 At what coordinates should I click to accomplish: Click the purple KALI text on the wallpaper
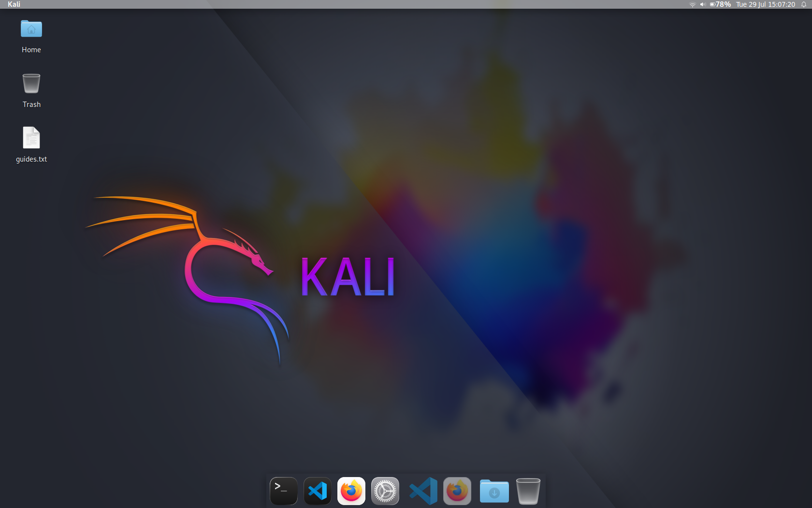(348, 277)
